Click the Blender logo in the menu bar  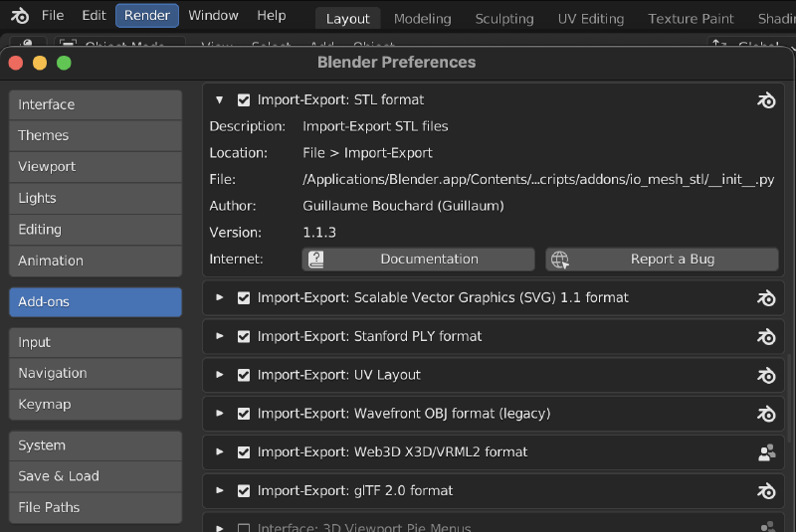pos(20,16)
